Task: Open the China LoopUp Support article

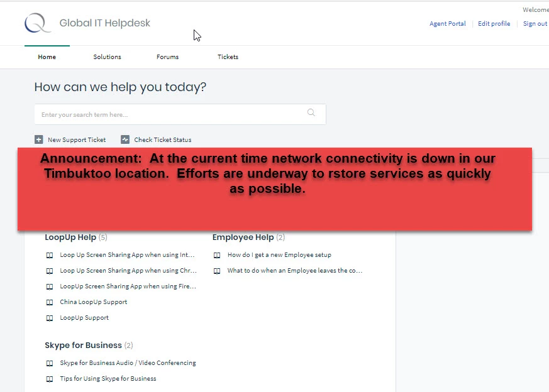Action: [x=94, y=302]
